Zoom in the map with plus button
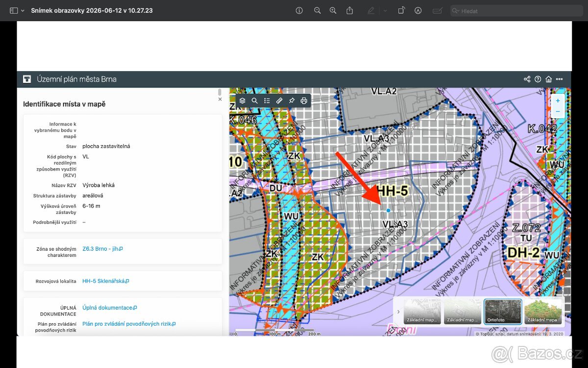Screen dimensions: 588x368 [558, 100]
